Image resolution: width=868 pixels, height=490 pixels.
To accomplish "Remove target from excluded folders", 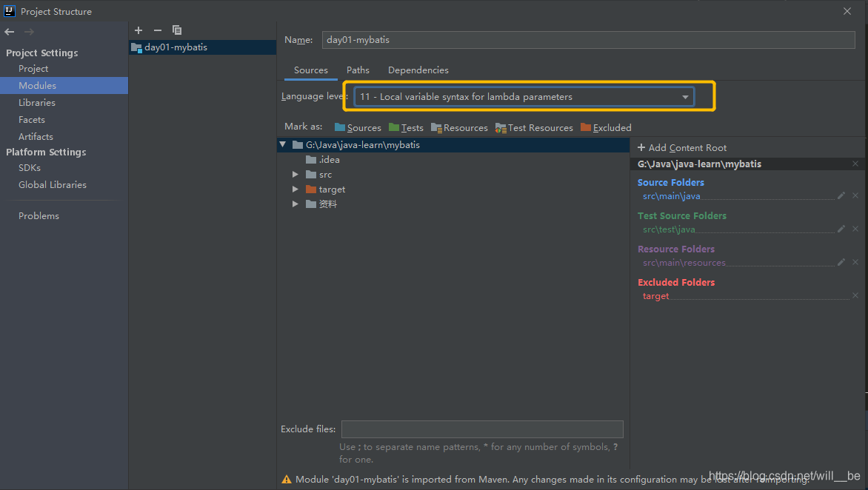I will tap(855, 295).
